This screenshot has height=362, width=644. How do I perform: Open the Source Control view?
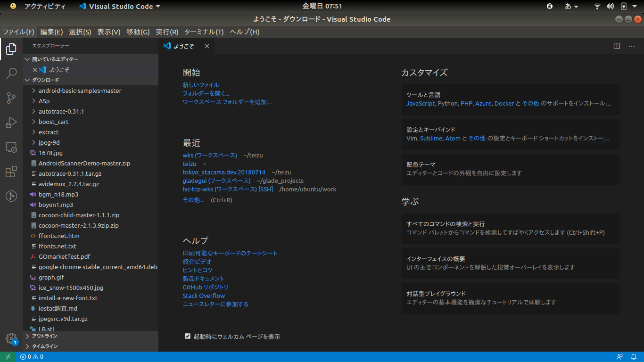click(11, 98)
